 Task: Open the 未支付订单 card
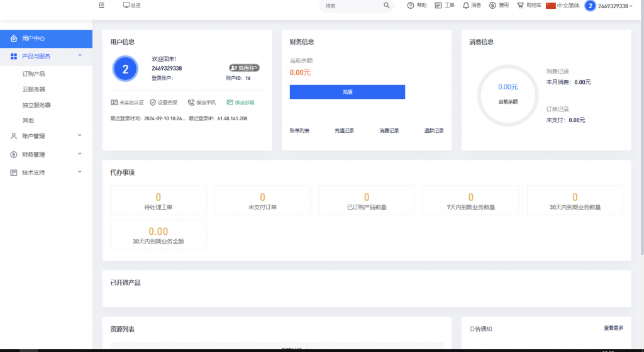point(262,200)
